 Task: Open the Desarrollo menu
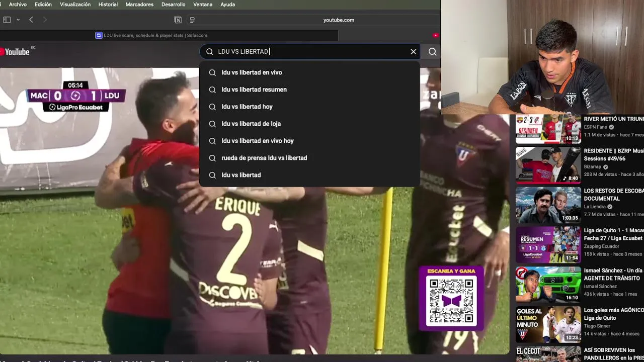click(x=173, y=5)
